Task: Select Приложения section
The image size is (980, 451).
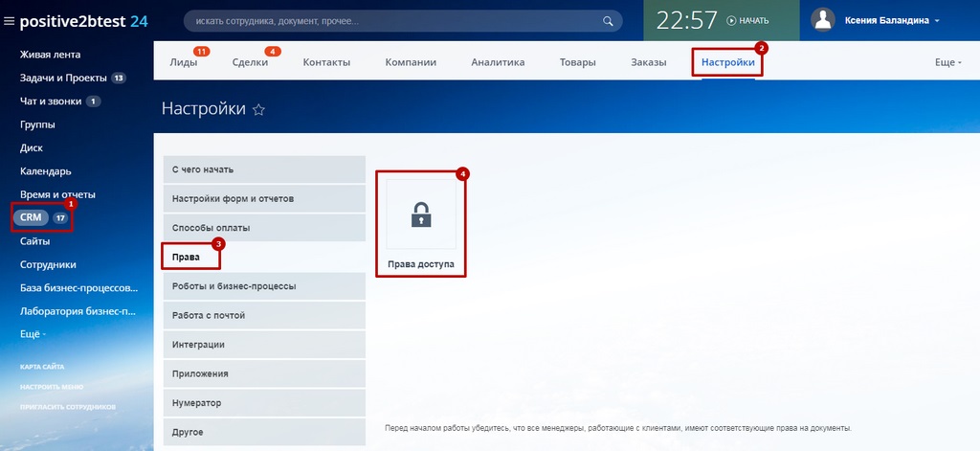Action: [x=264, y=373]
